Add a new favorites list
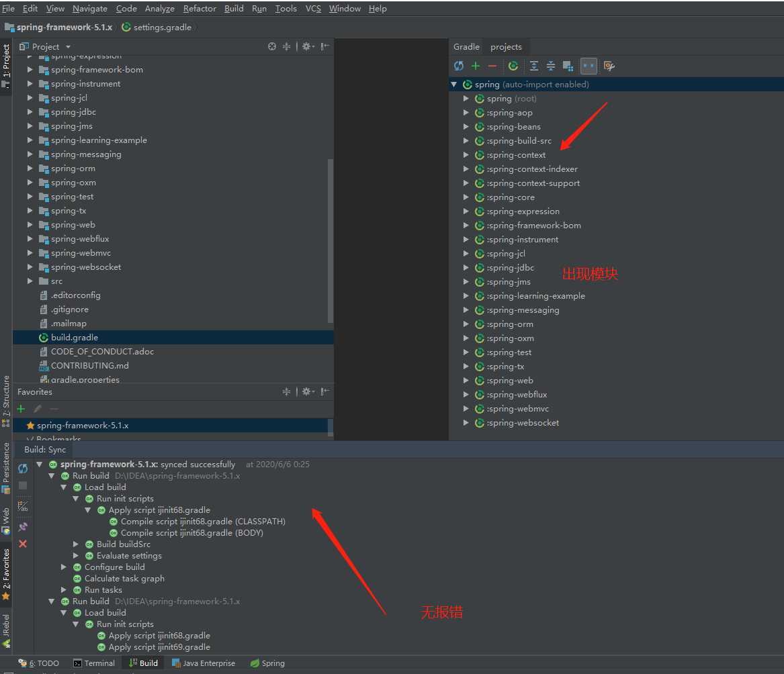Viewport: 784px width, 674px height. click(x=21, y=409)
